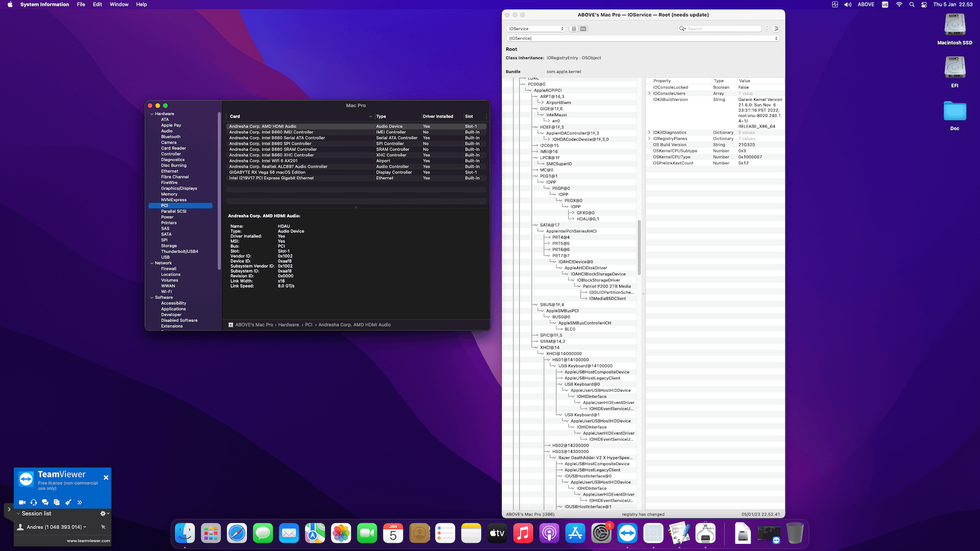The image size is (980, 551).
Task: Click IORegistry tree vertical scrollbar
Action: click(x=639, y=247)
